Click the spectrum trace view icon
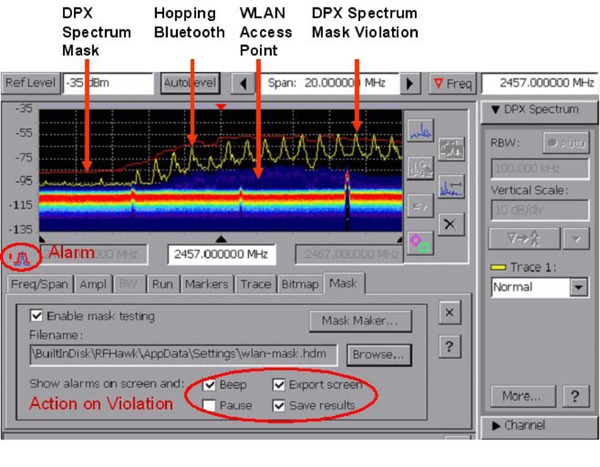 [x=421, y=127]
